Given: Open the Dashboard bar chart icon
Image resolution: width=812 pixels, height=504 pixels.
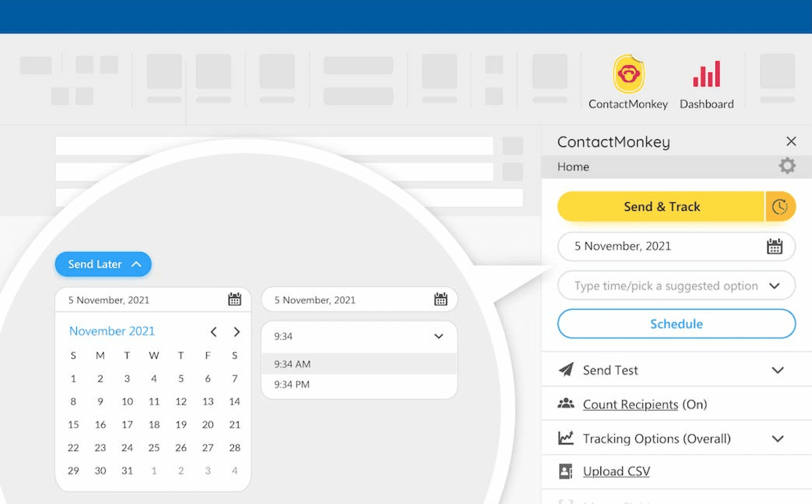Looking at the screenshot, I should (x=707, y=74).
